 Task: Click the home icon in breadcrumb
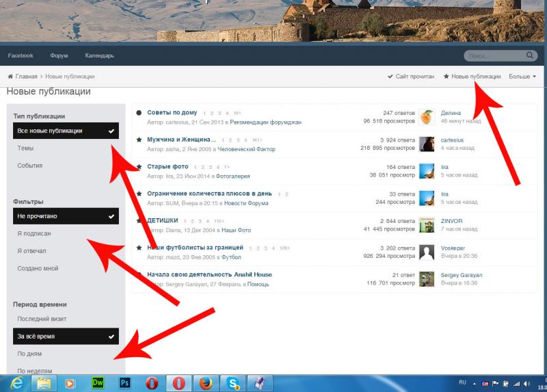click(x=11, y=77)
